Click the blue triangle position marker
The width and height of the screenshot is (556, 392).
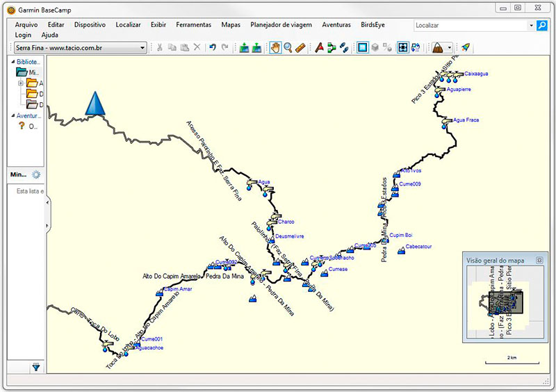click(95, 104)
